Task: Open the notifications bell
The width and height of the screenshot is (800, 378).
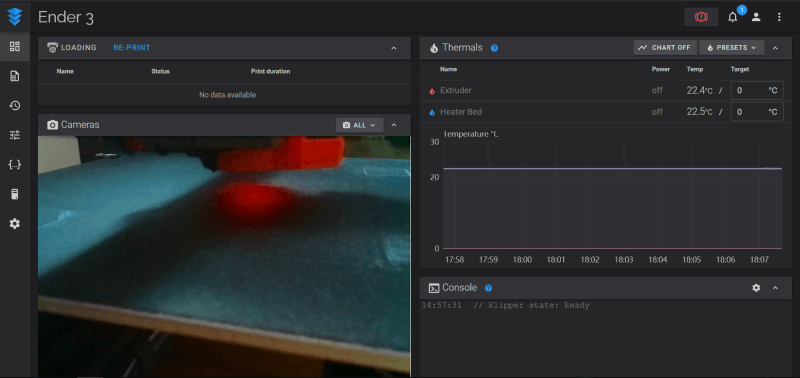Action: pyautogui.click(x=733, y=17)
